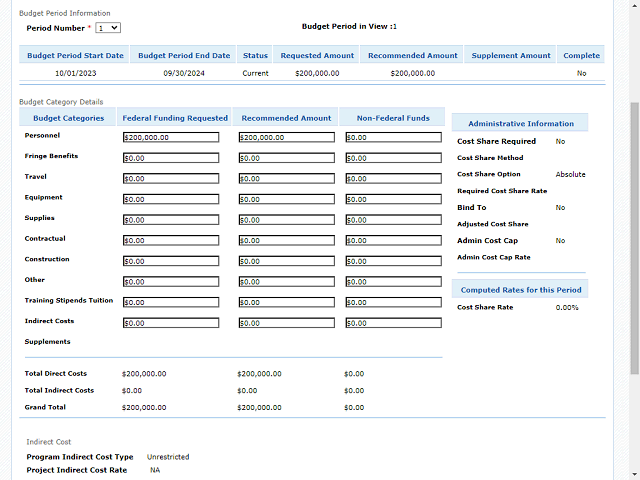
Task: Select the 10/01/2023 budget period row
Action: pyautogui.click(x=76, y=73)
